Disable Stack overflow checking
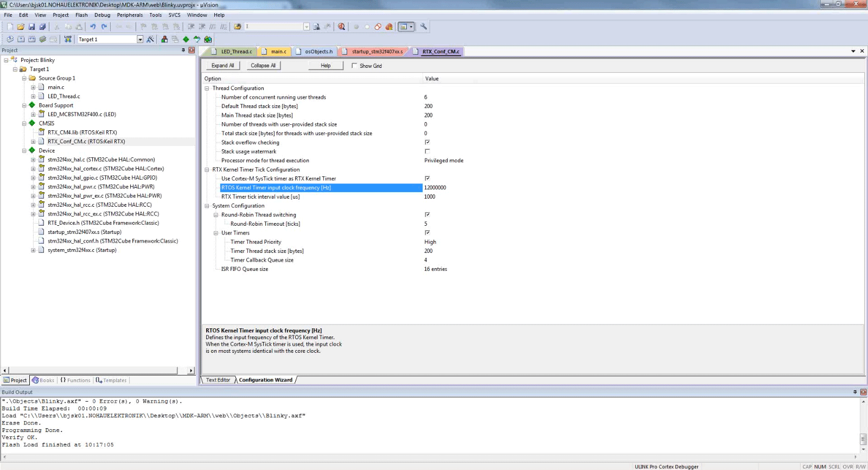 427,142
